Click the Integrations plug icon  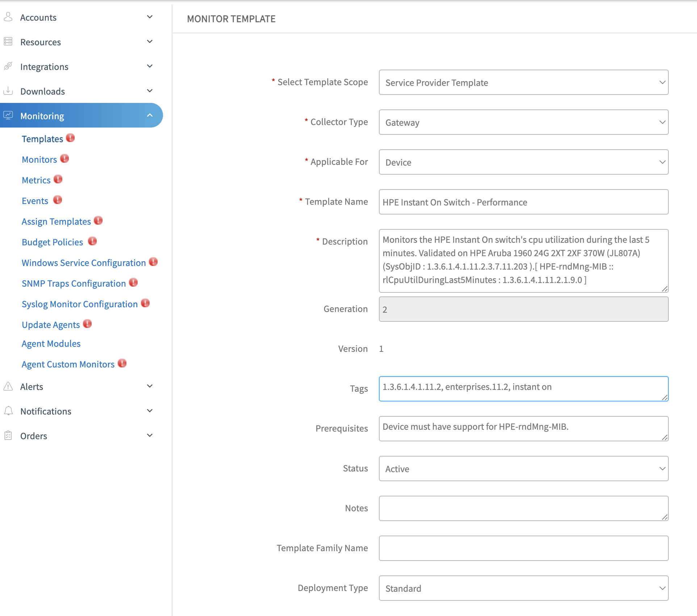[x=8, y=66]
